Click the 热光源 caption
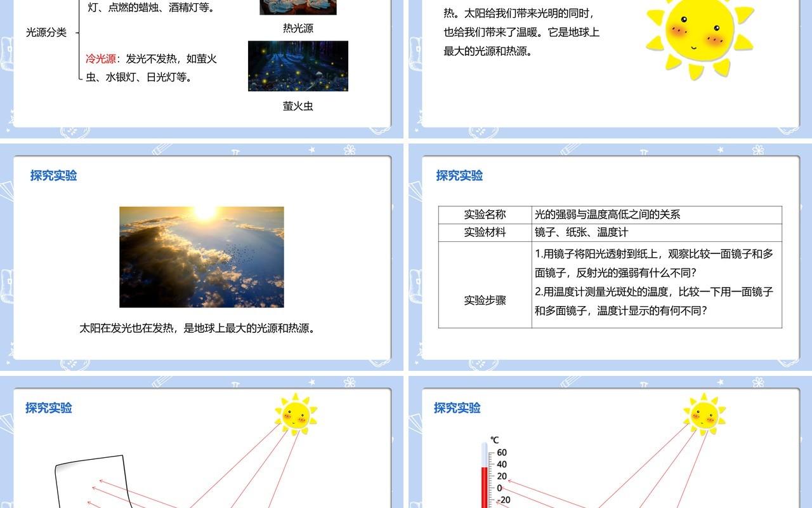 tap(298, 29)
